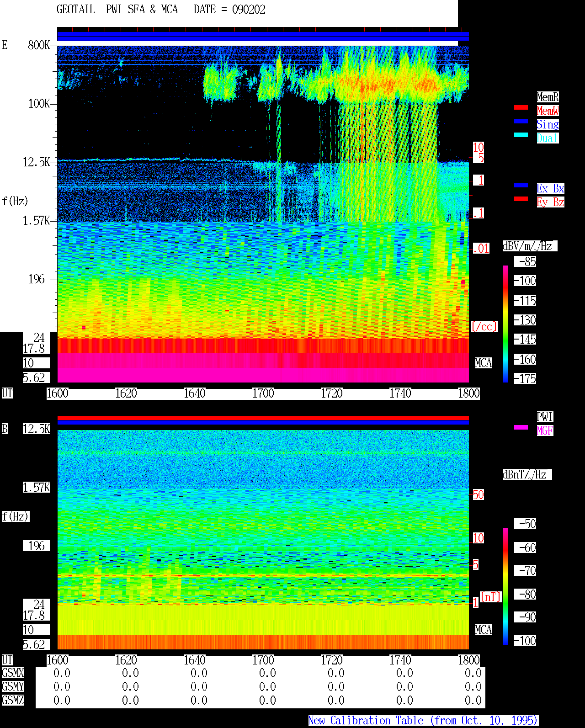585x728 pixels.
Task: Click the 100K frequency axis label
Action: (39, 103)
